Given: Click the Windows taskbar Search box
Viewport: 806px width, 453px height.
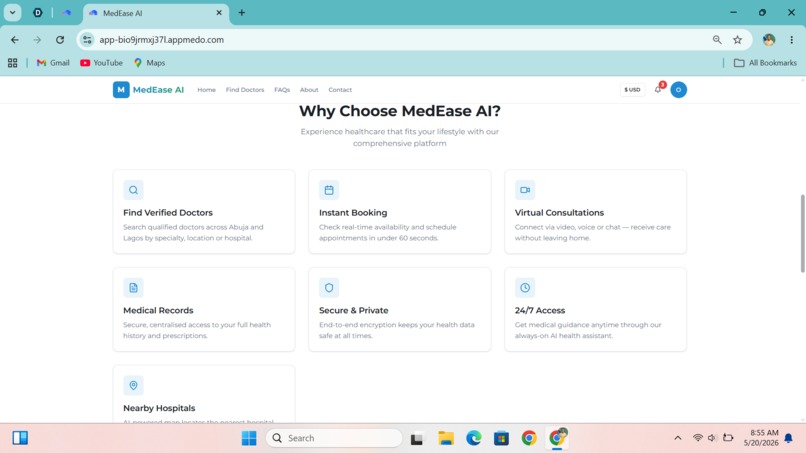Looking at the screenshot, I should (x=334, y=438).
